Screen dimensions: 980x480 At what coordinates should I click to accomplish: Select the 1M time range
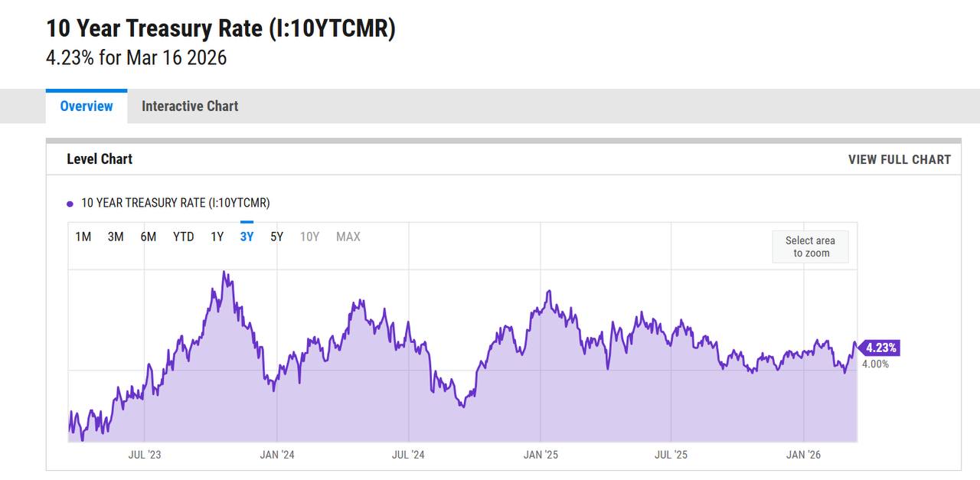click(83, 237)
